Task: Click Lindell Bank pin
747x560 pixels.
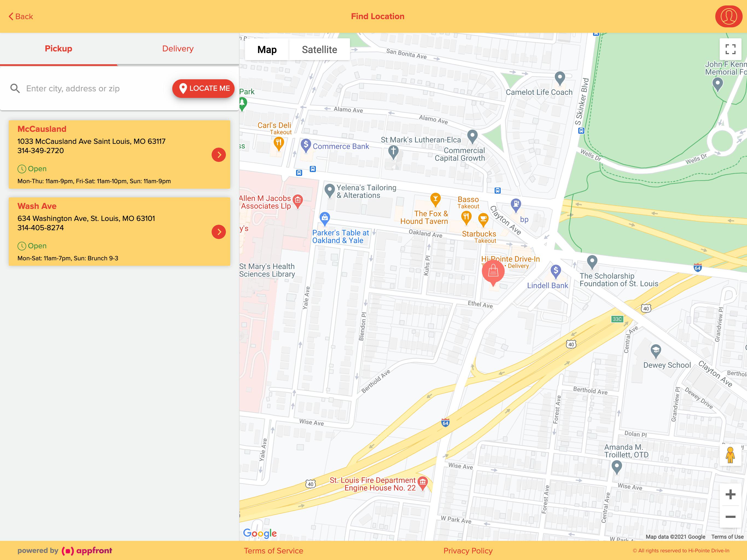Action: (556, 271)
